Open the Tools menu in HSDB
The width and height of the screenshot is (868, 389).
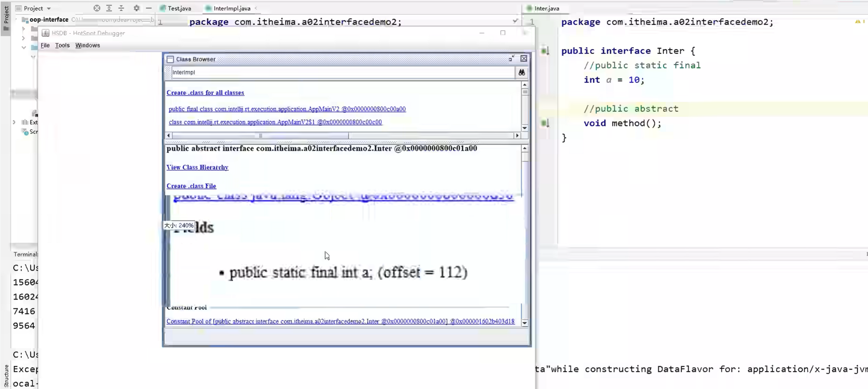point(62,45)
